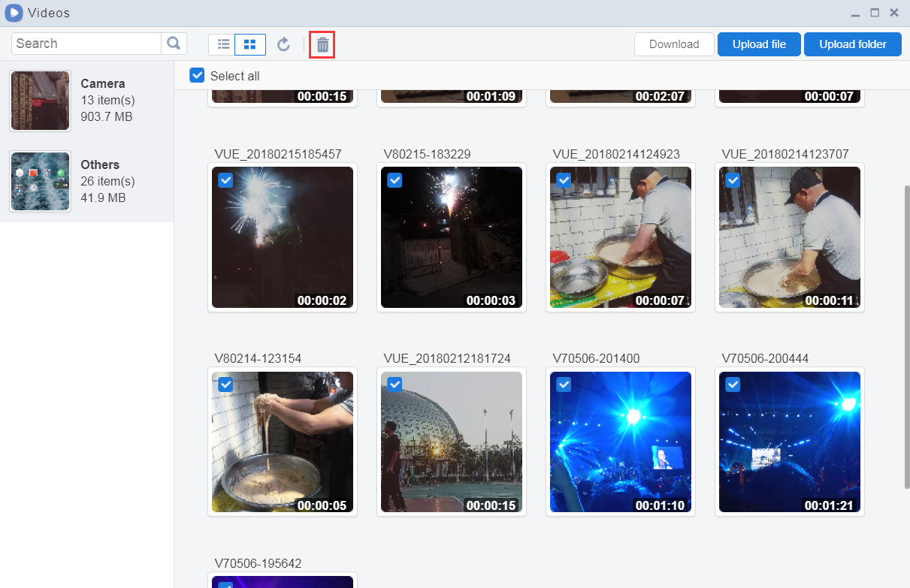Viewport: 910px width, 588px height.
Task: Open V80214-123154 video thumbnail
Action: 283,442
